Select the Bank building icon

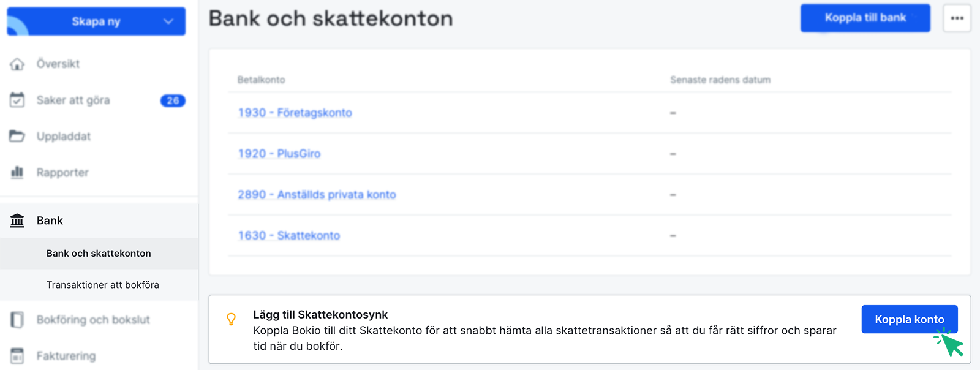coord(17,220)
